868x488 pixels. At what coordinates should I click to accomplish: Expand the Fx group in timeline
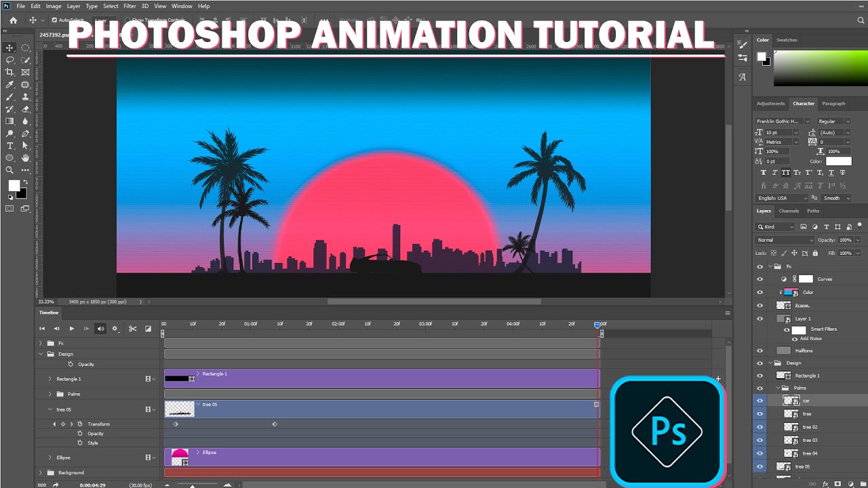[41, 344]
